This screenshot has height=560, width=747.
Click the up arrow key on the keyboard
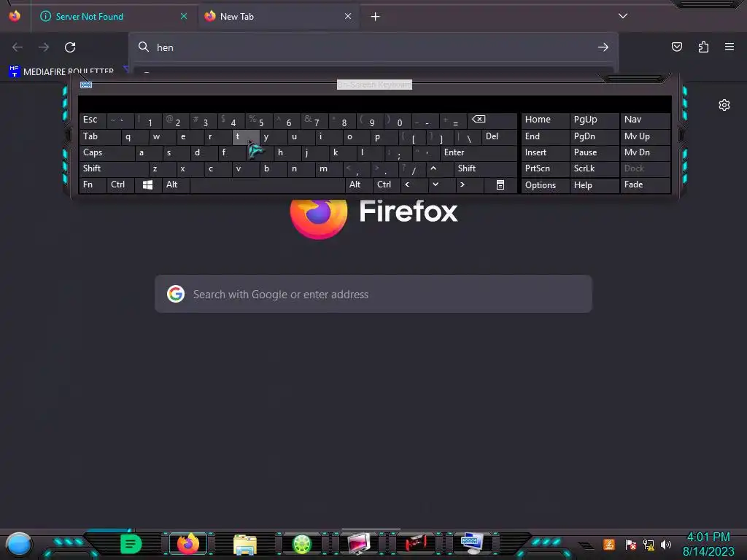click(438, 168)
